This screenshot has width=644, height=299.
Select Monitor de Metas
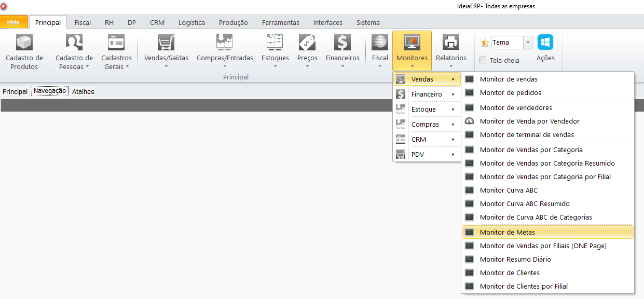point(507,232)
